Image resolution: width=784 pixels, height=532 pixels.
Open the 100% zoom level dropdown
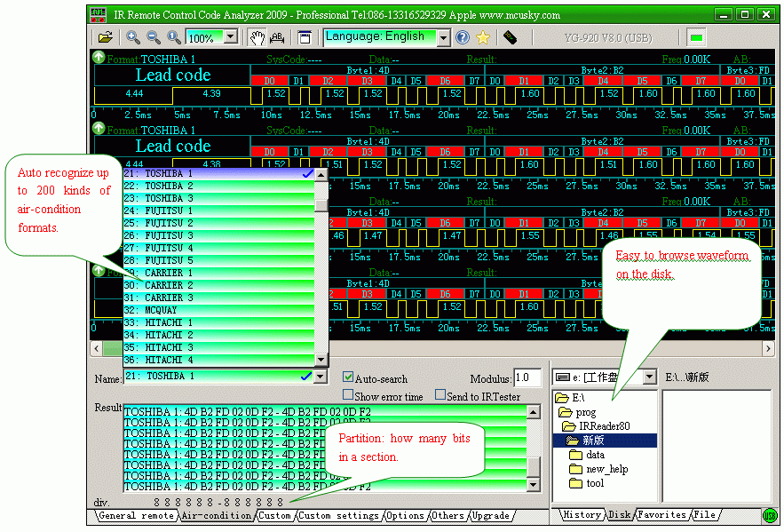pyautogui.click(x=230, y=37)
